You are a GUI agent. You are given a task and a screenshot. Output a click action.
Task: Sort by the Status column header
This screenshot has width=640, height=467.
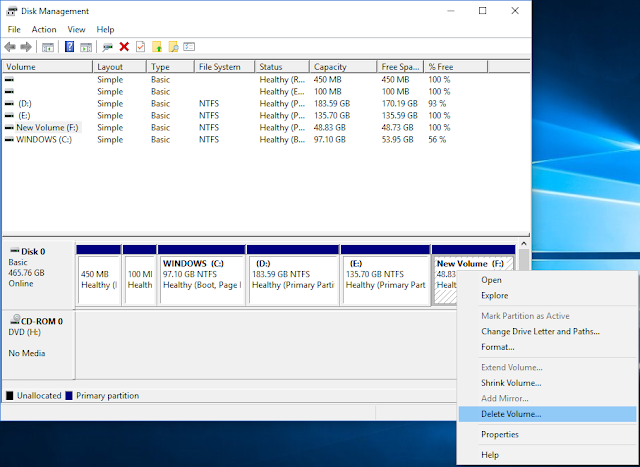coord(282,67)
